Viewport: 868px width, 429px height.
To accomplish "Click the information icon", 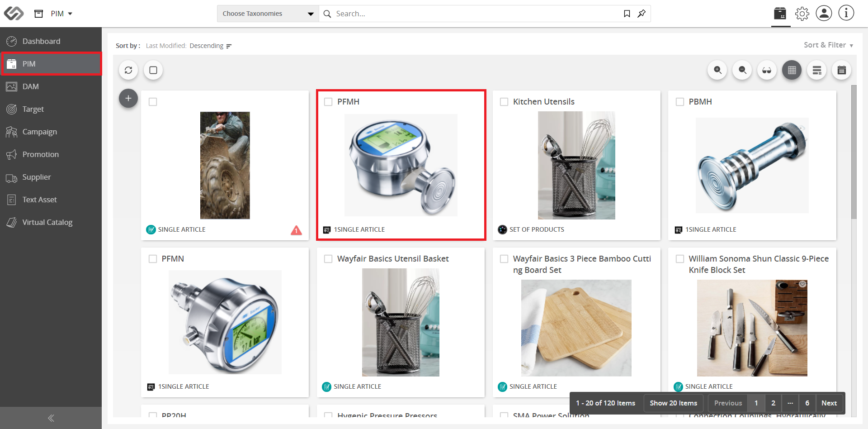I will 846,13.
